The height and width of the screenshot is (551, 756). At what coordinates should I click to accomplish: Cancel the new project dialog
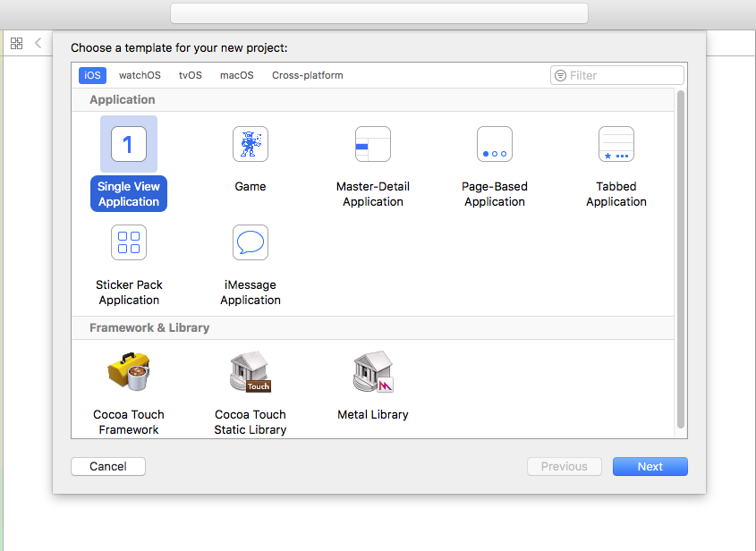tap(108, 466)
